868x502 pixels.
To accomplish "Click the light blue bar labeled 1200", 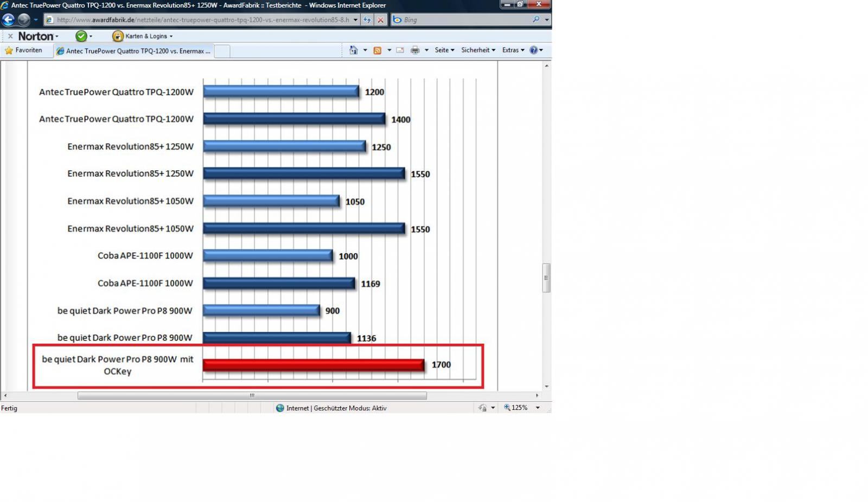I will (281, 92).
